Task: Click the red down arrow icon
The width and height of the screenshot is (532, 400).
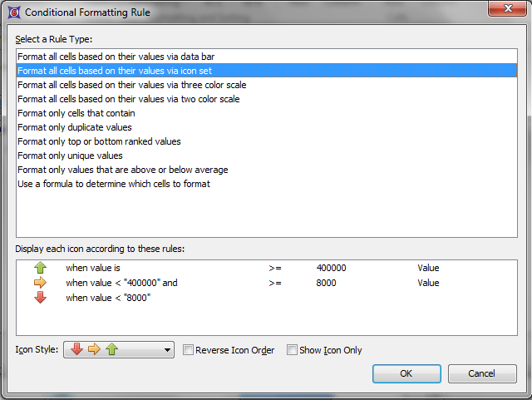Action: [40, 298]
